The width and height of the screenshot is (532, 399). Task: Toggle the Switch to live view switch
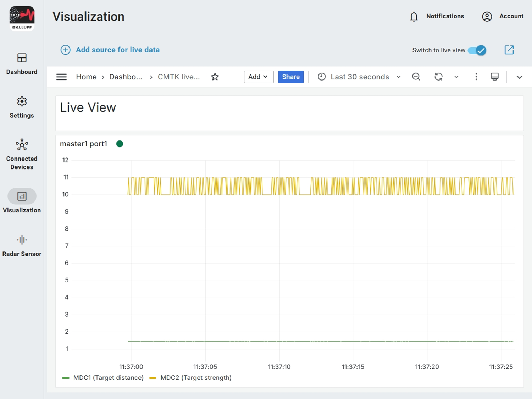click(x=477, y=50)
